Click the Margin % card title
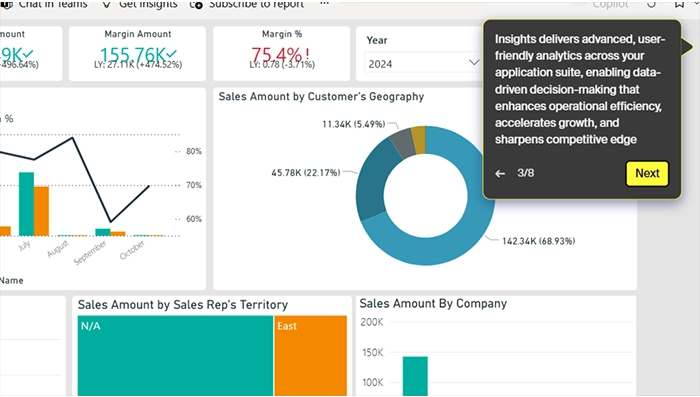This screenshot has width=700, height=397. coord(282,34)
